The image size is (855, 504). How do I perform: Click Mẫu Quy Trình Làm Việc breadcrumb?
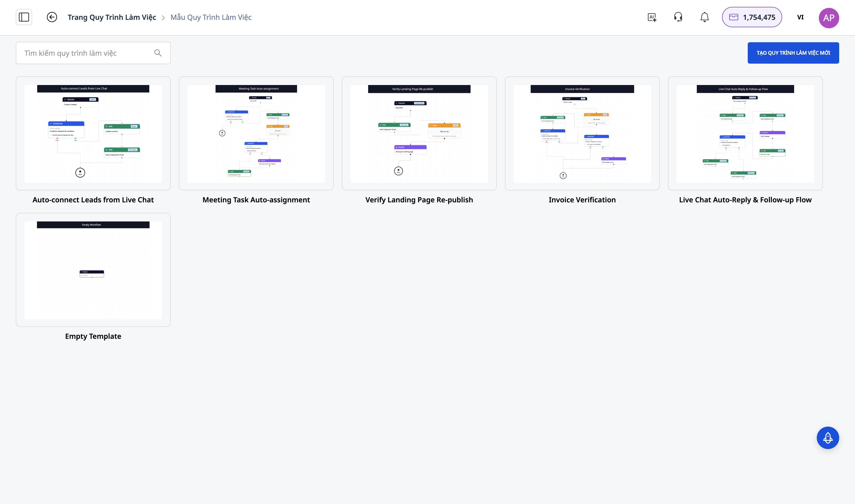point(211,17)
